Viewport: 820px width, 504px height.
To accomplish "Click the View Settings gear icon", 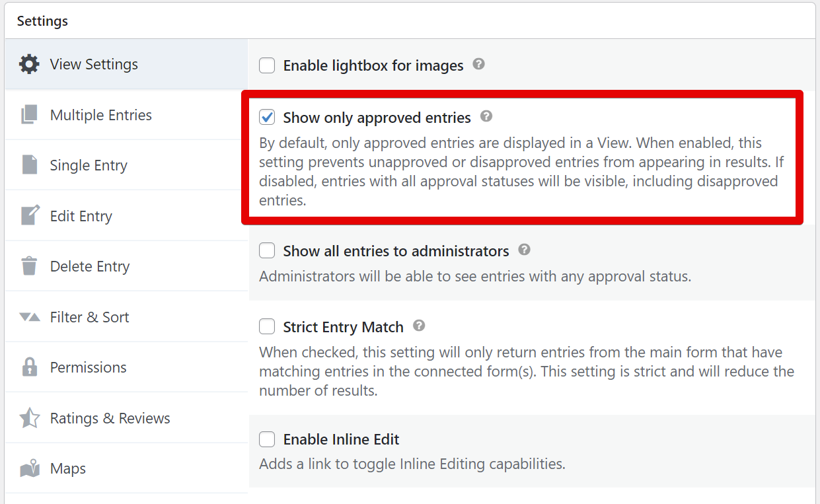I will (x=29, y=64).
